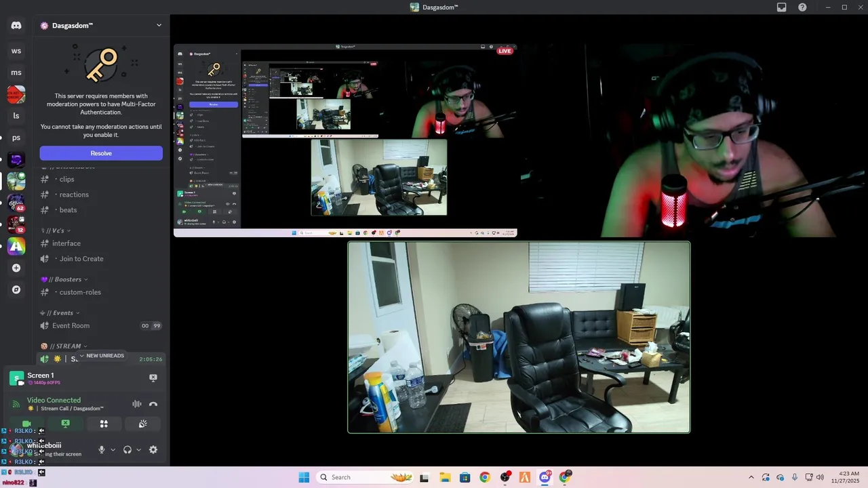The width and height of the screenshot is (868, 488).
Task: Open User Settings gear icon
Action: click(x=153, y=449)
